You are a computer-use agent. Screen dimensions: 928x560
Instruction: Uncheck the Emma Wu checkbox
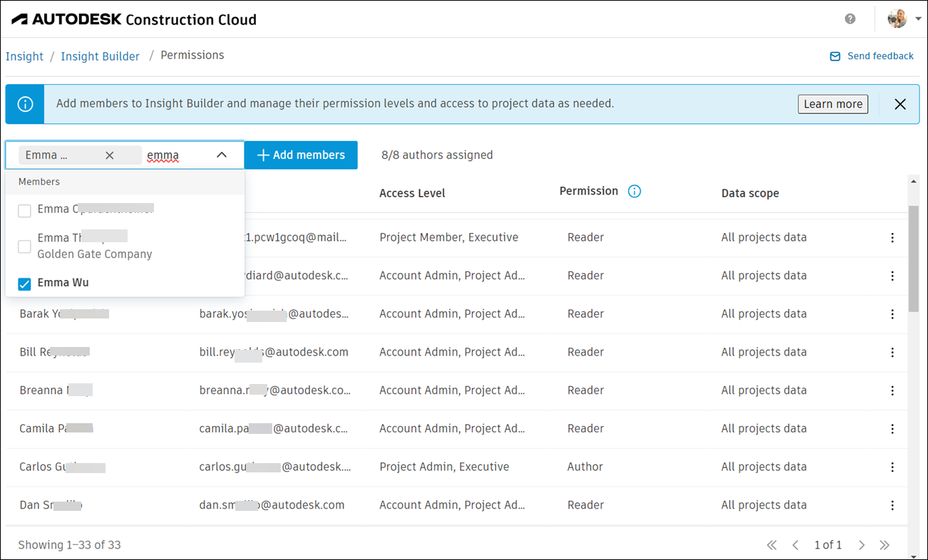coord(25,284)
